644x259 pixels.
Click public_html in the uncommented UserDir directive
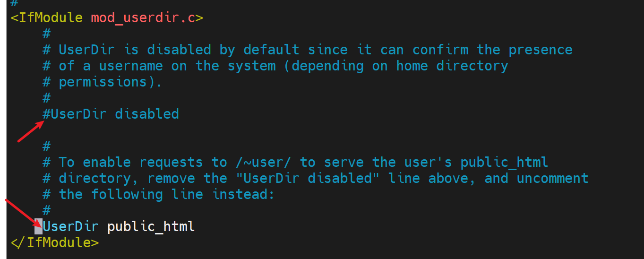[x=151, y=226]
